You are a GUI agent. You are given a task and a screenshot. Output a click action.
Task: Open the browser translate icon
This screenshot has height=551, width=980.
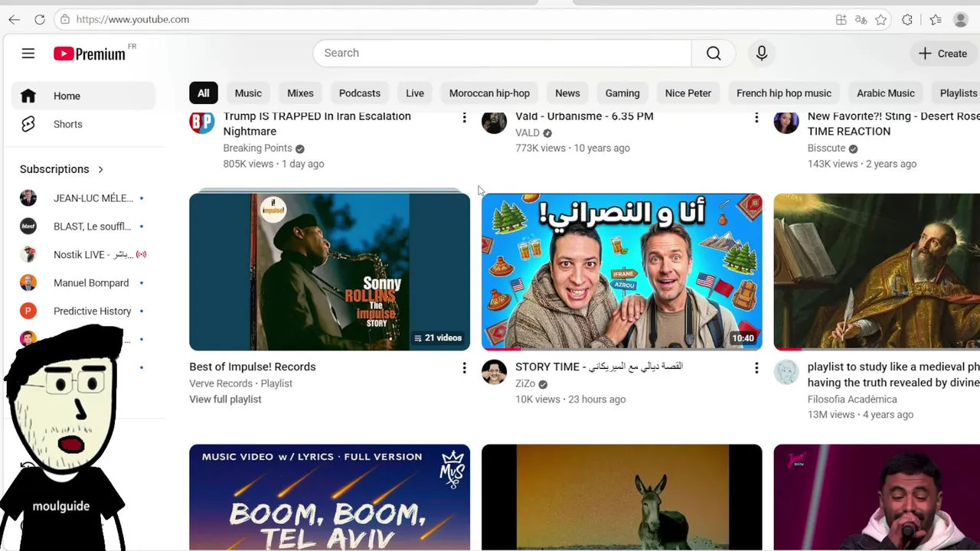click(x=861, y=20)
